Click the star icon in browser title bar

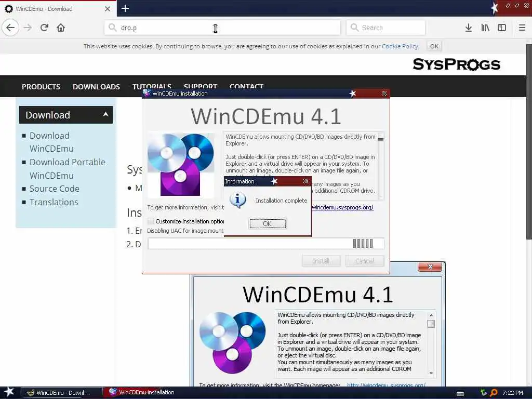tap(495, 7)
